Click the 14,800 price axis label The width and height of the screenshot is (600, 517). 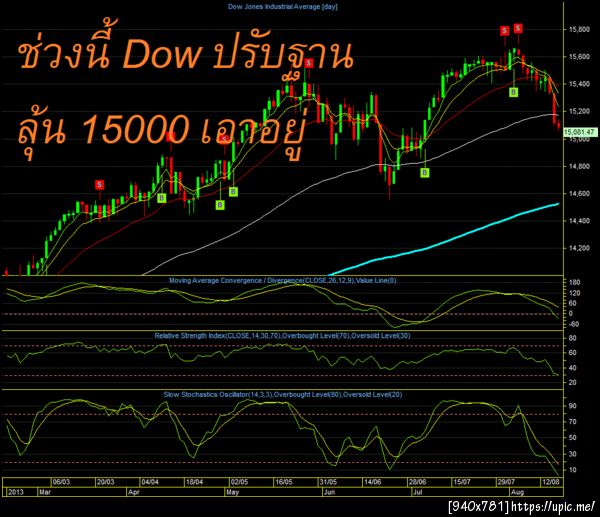point(579,166)
